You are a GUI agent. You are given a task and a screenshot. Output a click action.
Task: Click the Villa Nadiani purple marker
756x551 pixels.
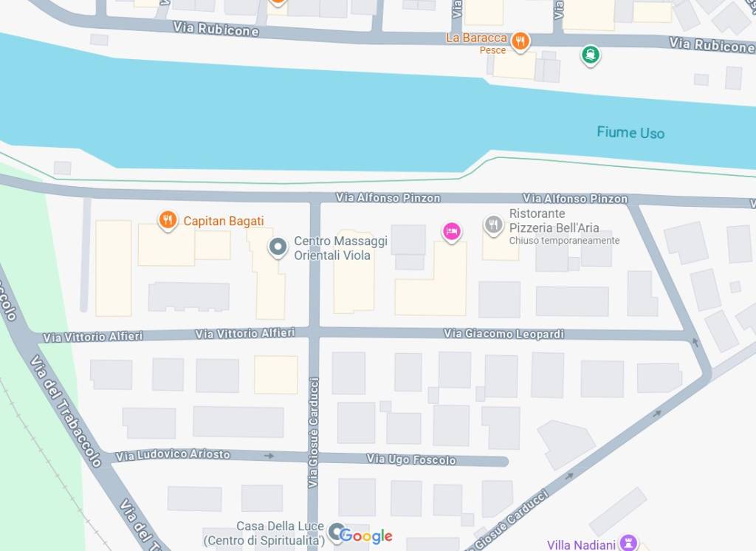click(x=629, y=544)
